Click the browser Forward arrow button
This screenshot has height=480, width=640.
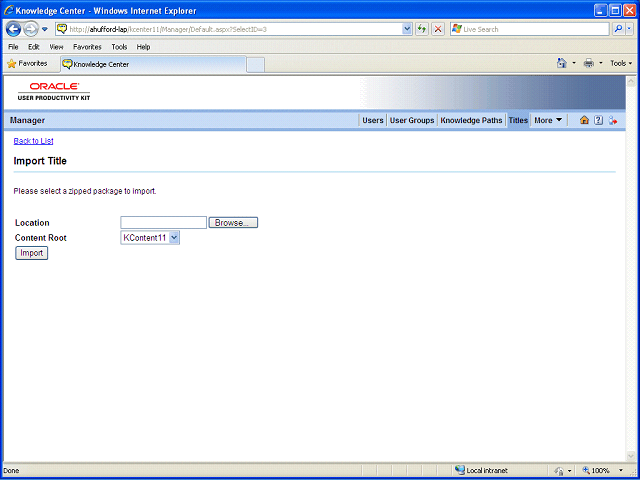click(x=30, y=29)
